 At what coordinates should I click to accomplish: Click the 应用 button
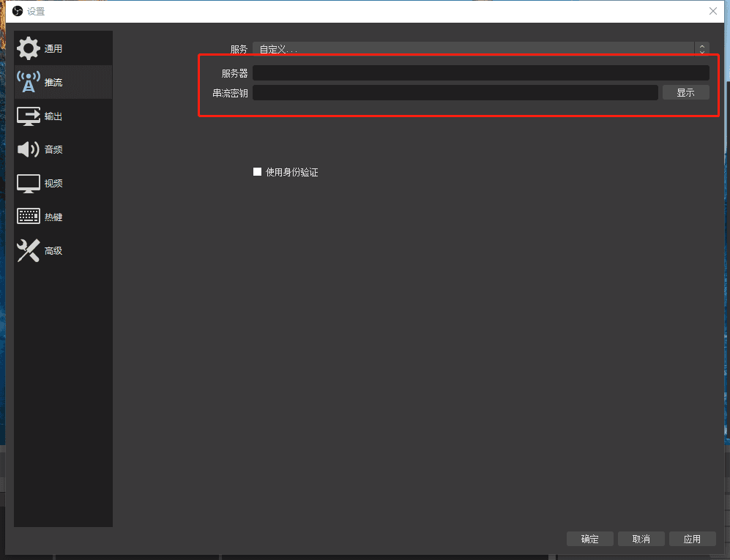tap(692, 539)
